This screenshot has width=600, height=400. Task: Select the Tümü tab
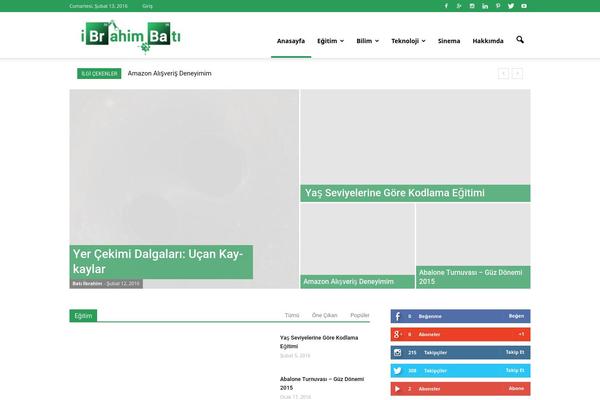coord(292,315)
